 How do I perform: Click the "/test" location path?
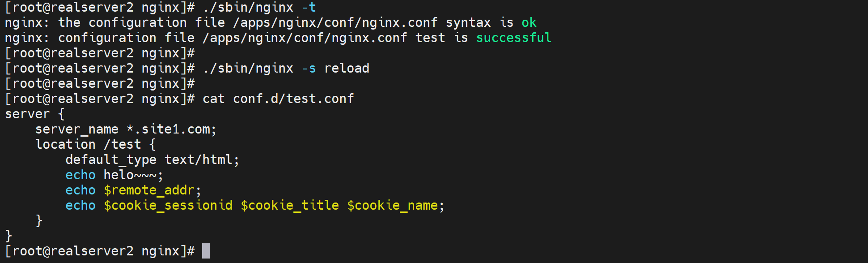point(122,145)
